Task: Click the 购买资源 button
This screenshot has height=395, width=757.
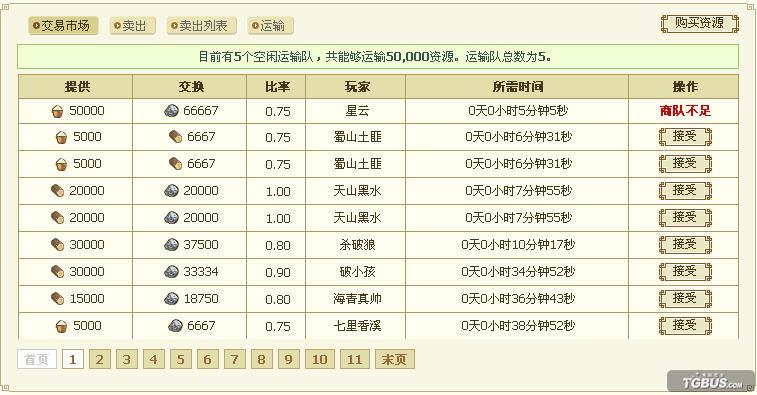Action: [700, 23]
